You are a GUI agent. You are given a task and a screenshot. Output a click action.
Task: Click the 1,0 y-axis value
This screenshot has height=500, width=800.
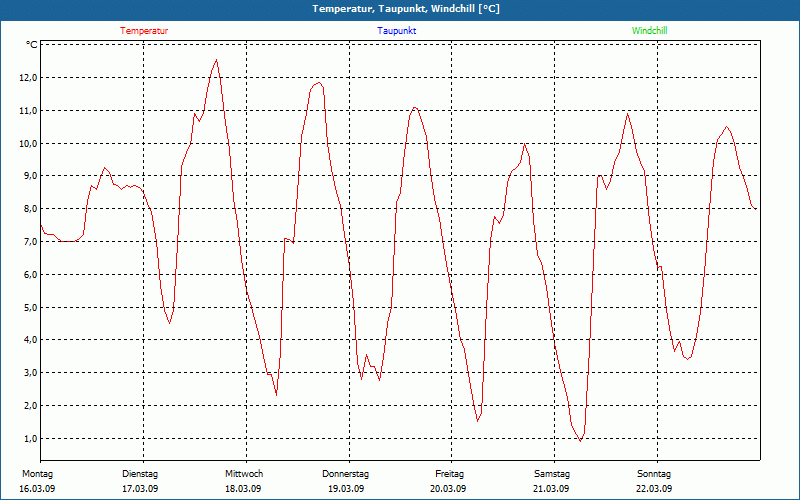point(29,438)
